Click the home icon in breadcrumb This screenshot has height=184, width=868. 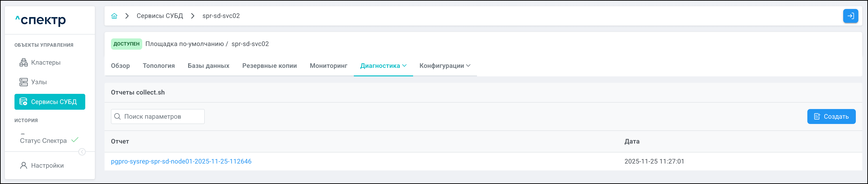(x=114, y=16)
